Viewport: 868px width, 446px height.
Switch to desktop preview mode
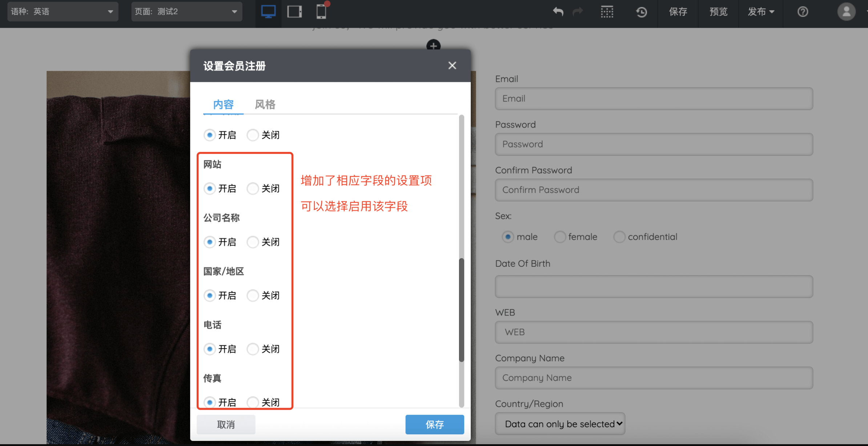(x=268, y=11)
